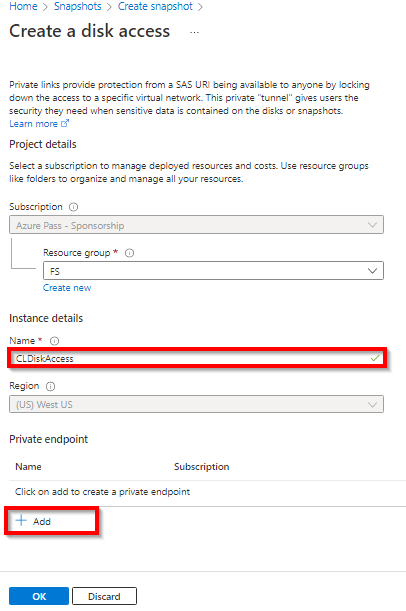Image resolution: width=406 pixels, height=611 pixels.
Task: Click the OK button
Action: coord(39,596)
